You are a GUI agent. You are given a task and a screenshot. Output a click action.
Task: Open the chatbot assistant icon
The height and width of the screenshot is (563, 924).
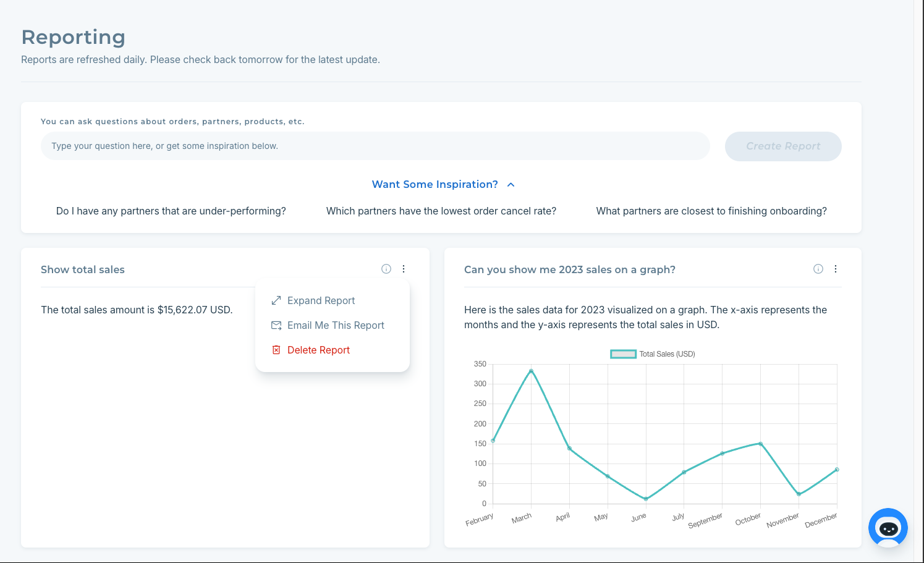coord(888,528)
